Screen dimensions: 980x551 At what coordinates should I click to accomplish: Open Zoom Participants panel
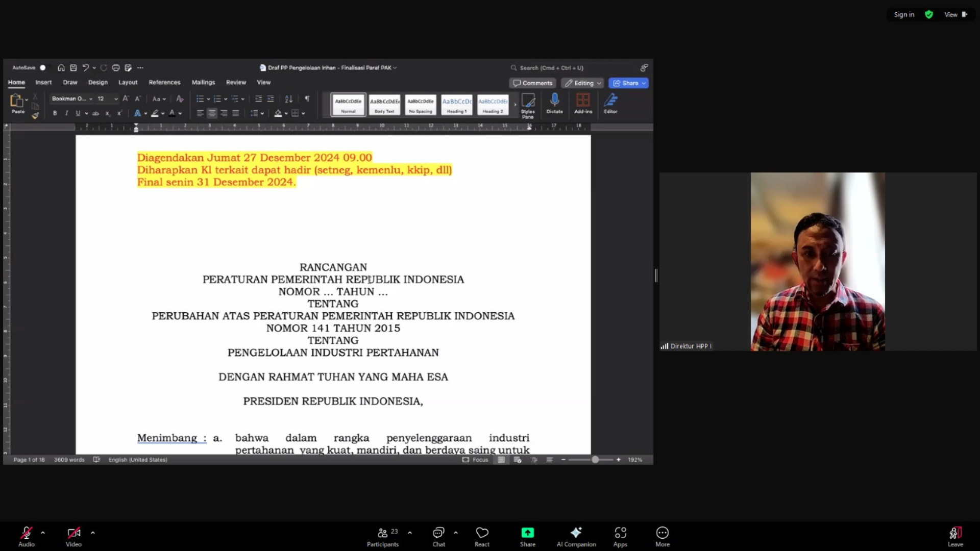pyautogui.click(x=383, y=537)
